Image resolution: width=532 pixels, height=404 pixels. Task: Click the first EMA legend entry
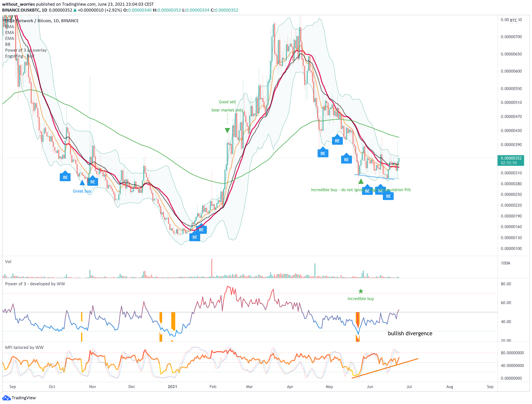point(10,26)
